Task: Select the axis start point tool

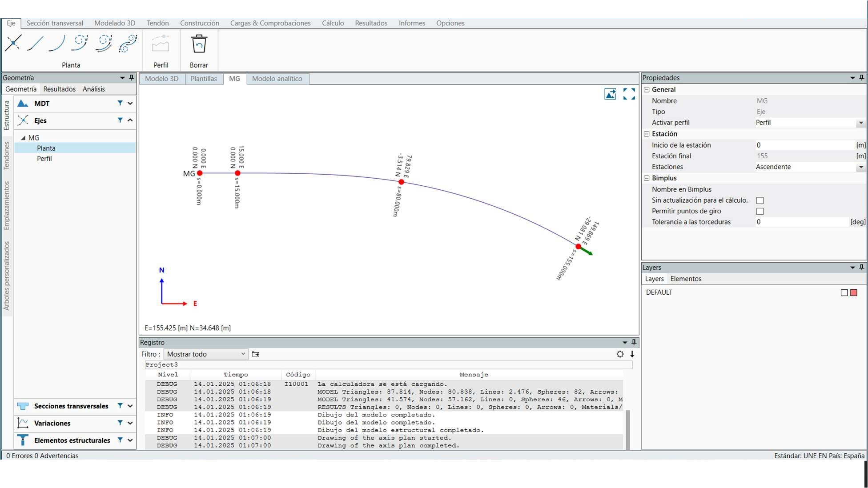Action: click(13, 43)
